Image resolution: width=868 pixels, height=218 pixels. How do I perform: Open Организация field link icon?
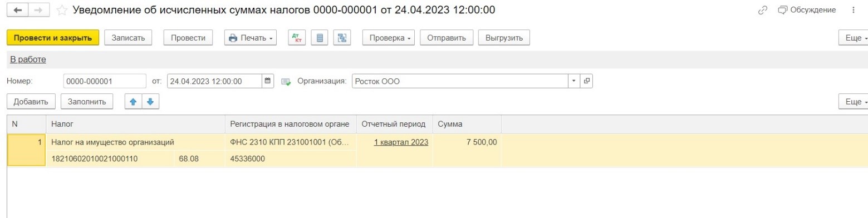click(586, 81)
